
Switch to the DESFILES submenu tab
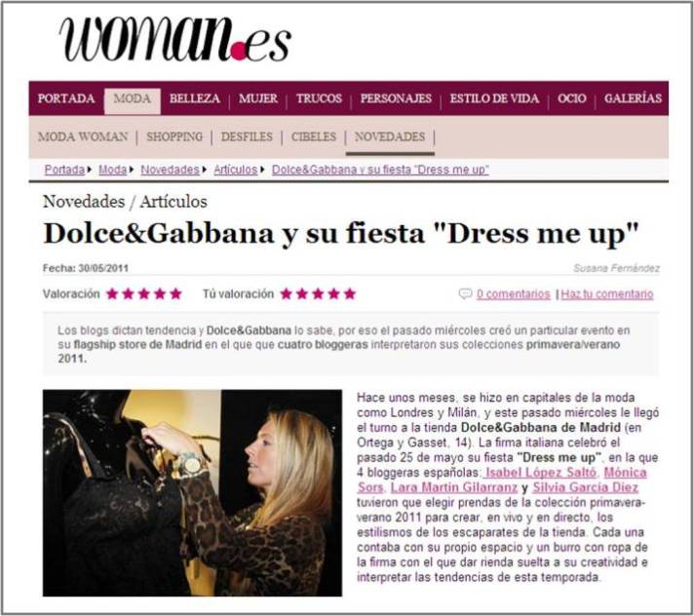coord(247,136)
